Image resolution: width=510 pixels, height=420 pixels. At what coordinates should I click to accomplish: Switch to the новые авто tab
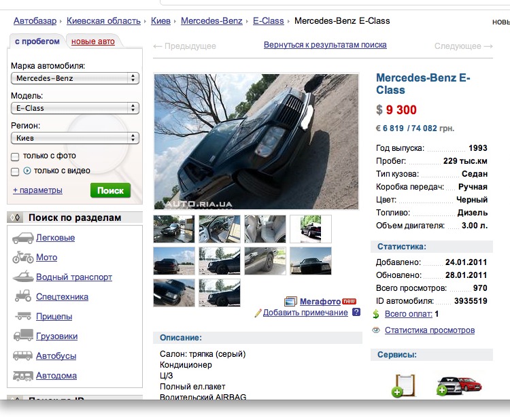tap(93, 41)
